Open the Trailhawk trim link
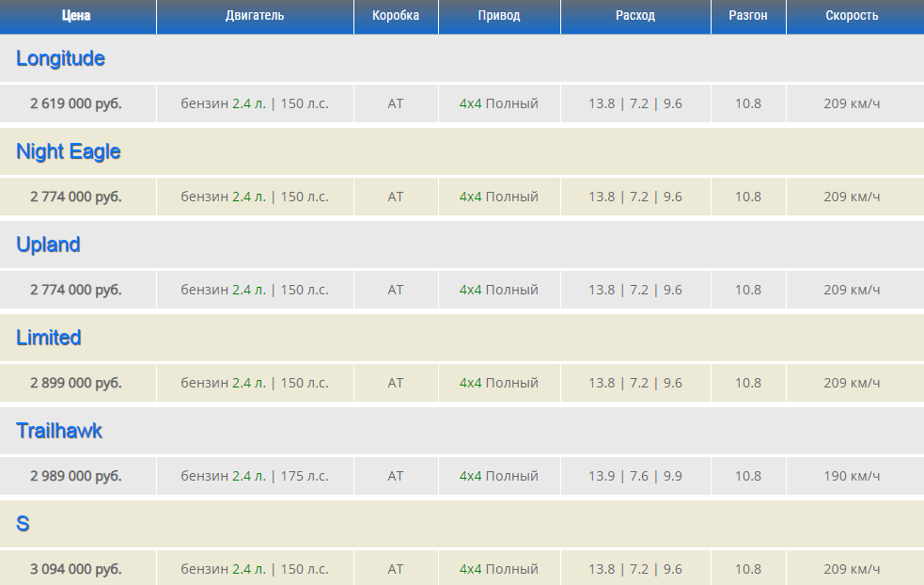Screen dimensions: 924x585 click(59, 431)
